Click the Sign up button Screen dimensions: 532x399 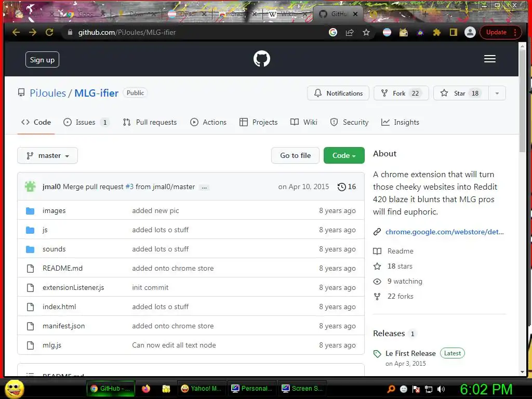pos(42,60)
